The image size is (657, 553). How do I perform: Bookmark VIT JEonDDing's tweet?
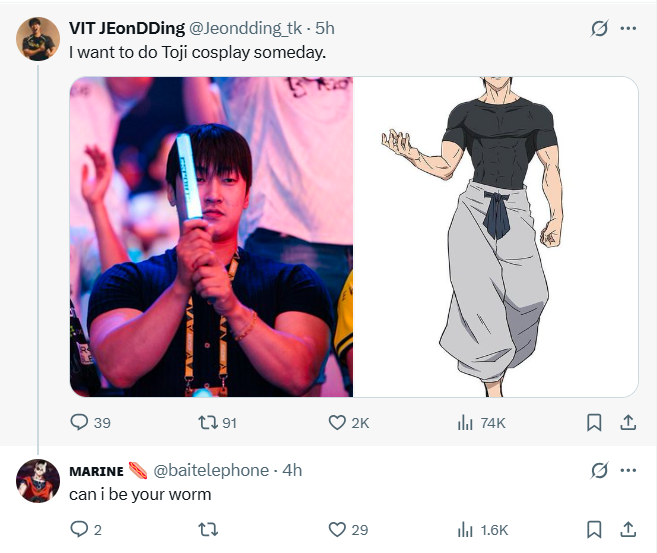[x=594, y=422]
